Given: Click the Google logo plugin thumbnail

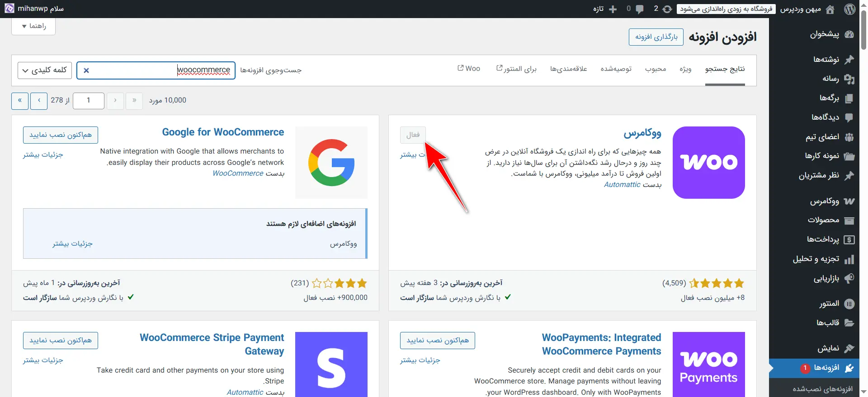Looking at the screenshot, I should 331,163.
